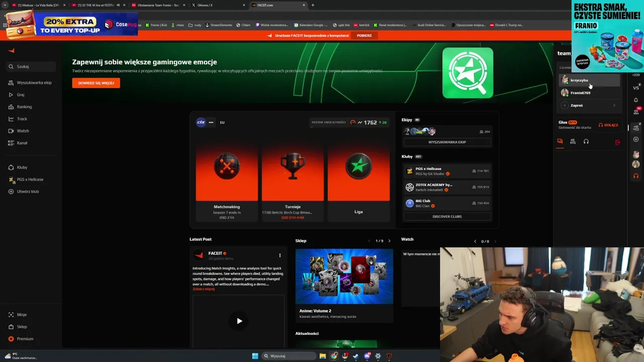Select member krzyczybu in team panel
The width and height of the screenshot is (644, 362).
tap(589, 80)
